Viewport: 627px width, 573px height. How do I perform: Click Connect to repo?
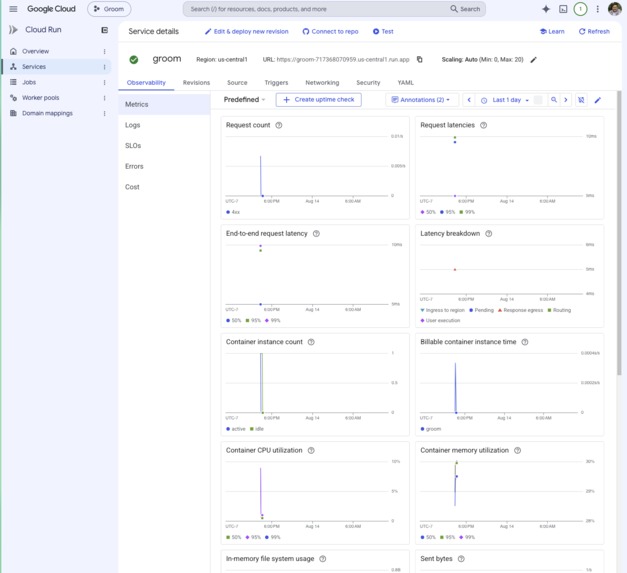tap(330, 31)
